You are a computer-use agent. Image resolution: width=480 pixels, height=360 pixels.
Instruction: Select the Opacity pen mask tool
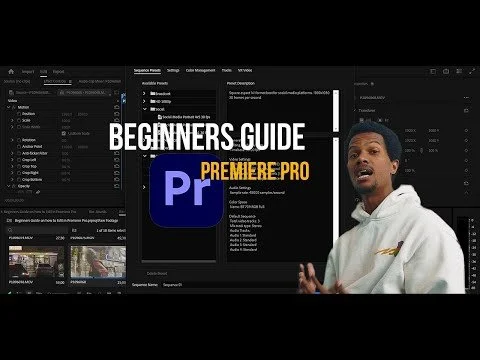(38, 192)
